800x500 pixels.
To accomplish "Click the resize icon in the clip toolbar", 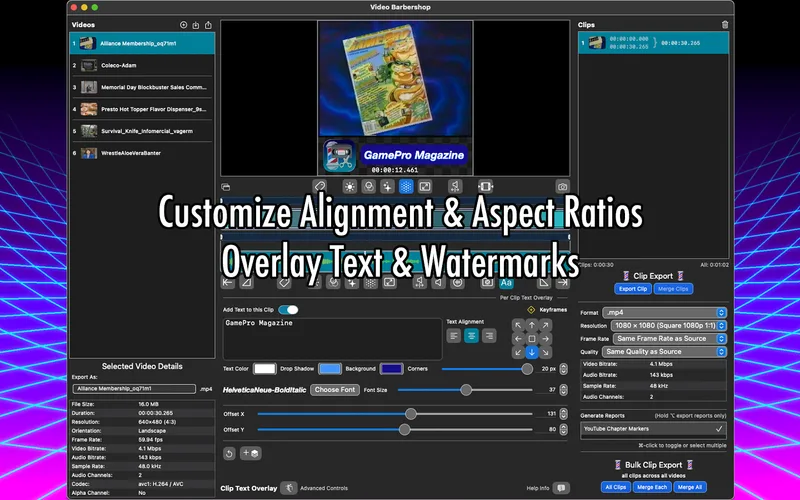I will tap(389, 282).
